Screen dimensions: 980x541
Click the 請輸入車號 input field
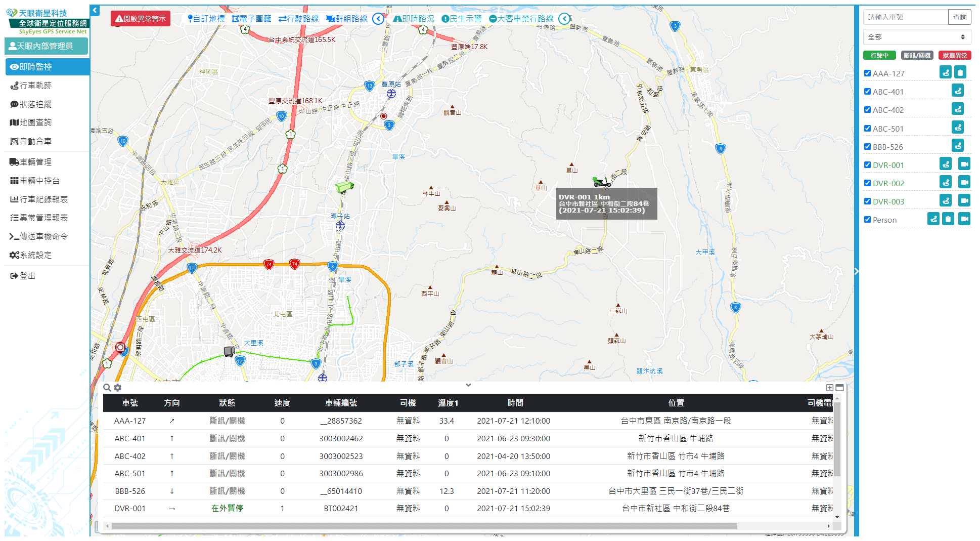coord(905,17)
